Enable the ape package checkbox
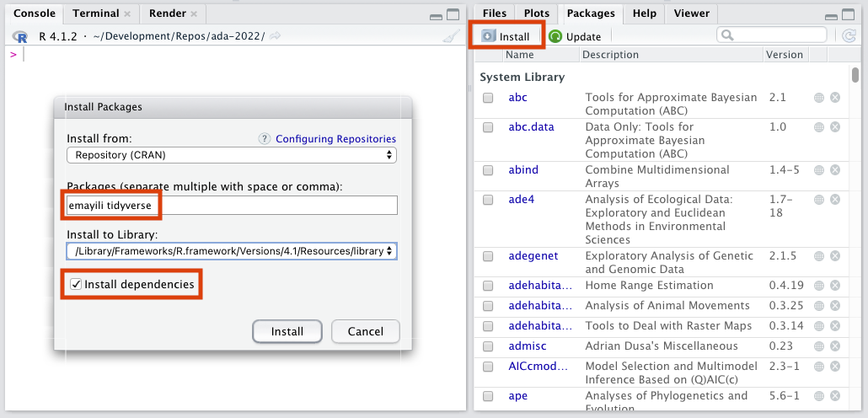868x418 pixels. [488, 396]
